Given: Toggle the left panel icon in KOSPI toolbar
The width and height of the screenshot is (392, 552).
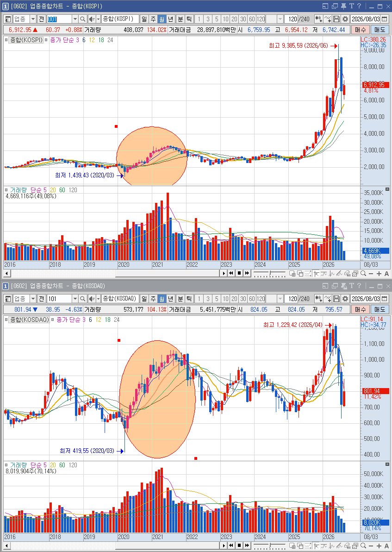Looking at the screenshot, I should pos(8,19).
